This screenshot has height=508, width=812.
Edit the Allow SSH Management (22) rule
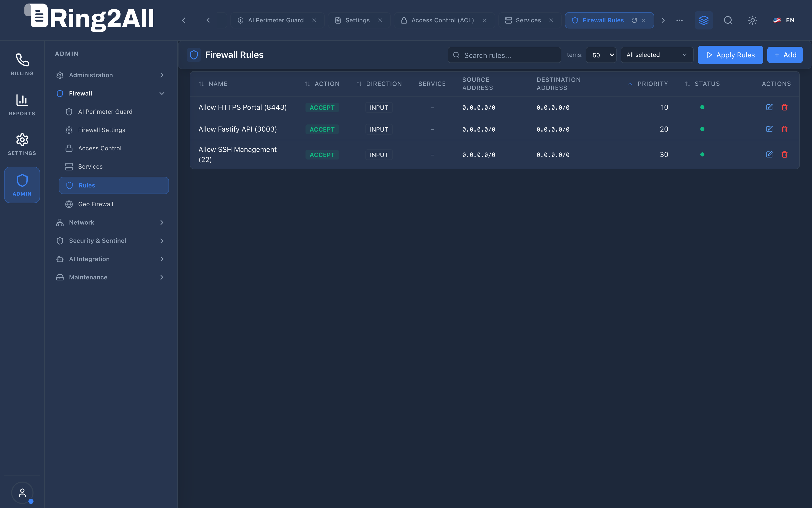pos(769,154)
